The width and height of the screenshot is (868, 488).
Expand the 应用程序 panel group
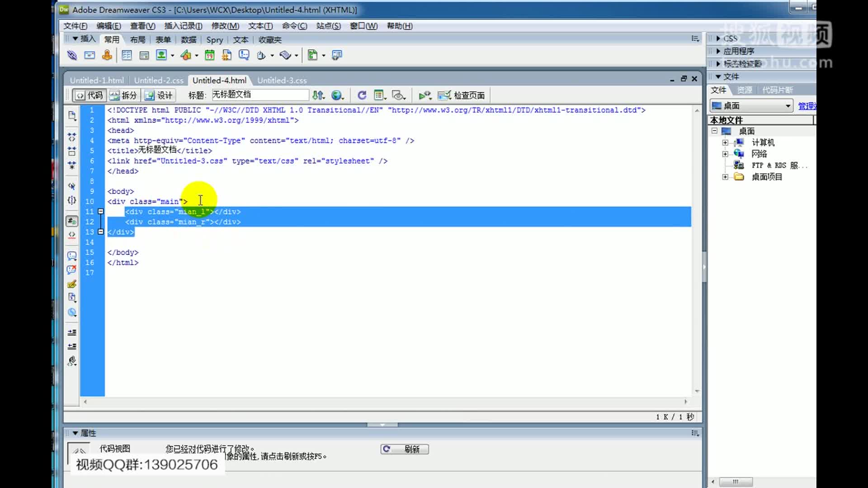click(x=718, y=51)
